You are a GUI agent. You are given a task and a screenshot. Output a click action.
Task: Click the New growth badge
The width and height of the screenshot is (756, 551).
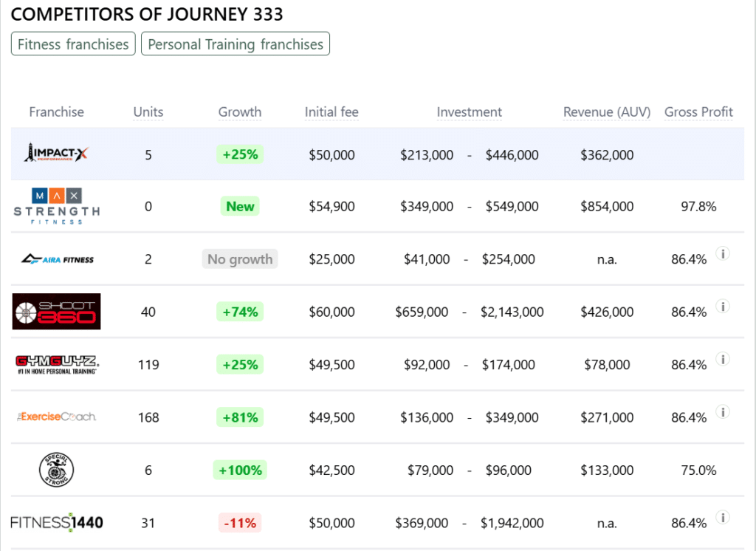pos(240,207)
